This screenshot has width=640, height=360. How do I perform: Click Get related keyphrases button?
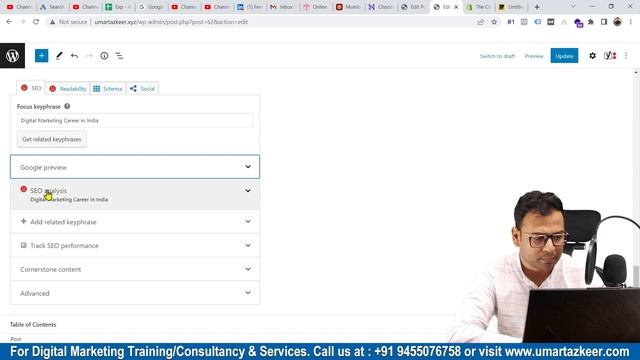(52, 139)
